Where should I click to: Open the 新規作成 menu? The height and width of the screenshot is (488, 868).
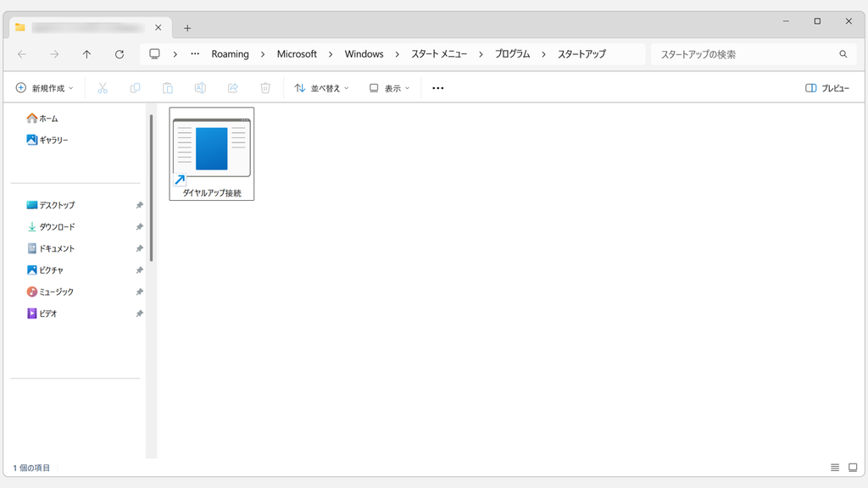[44, 88]
